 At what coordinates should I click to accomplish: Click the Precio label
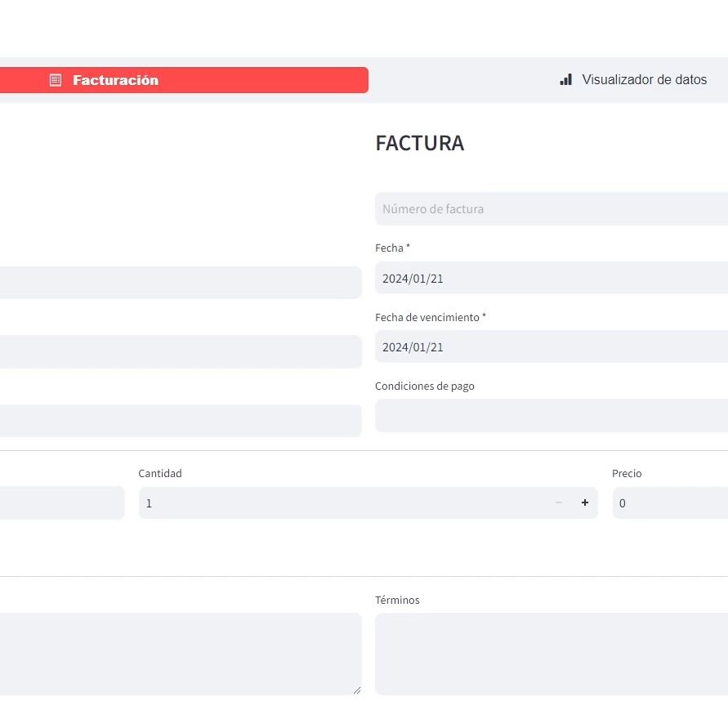(627, 474)
